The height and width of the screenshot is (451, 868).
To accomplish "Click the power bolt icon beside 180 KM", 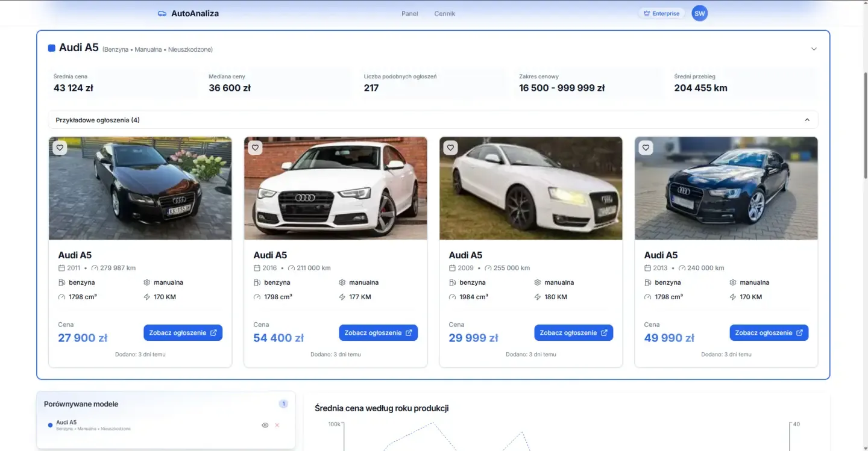I will (x=537, y=297).
